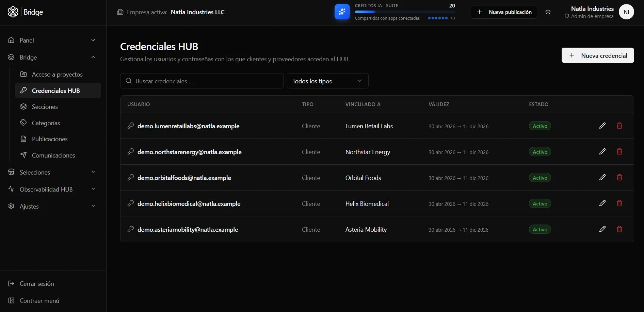Viewport: 644px width, 312px height.
Task: Delete the demo.northstarenergy credential with the trash icon
Action: (x=619, y=151)
